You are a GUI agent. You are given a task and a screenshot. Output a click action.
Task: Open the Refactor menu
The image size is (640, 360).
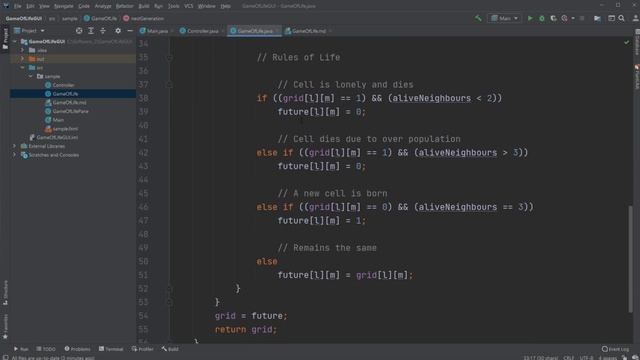point(124,6)
